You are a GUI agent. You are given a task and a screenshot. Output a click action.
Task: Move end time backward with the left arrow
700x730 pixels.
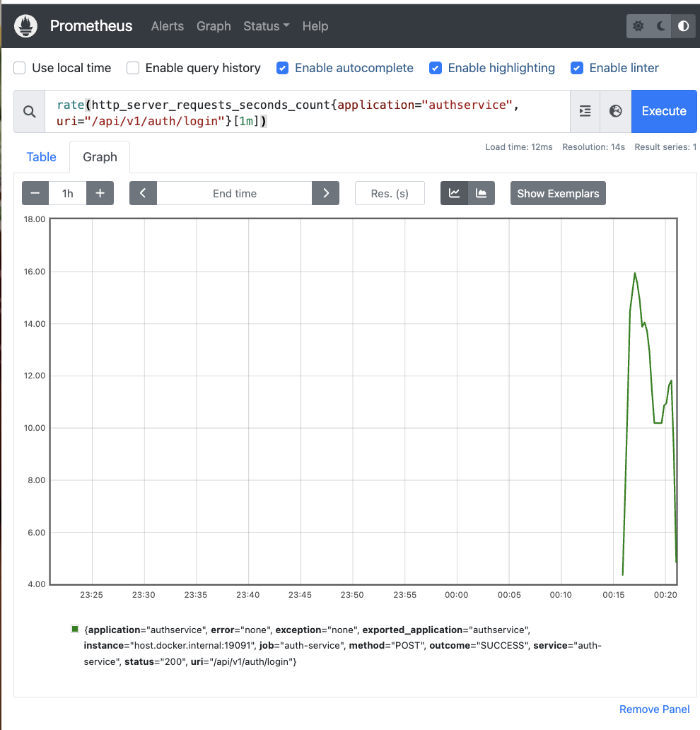coord(143,193)
